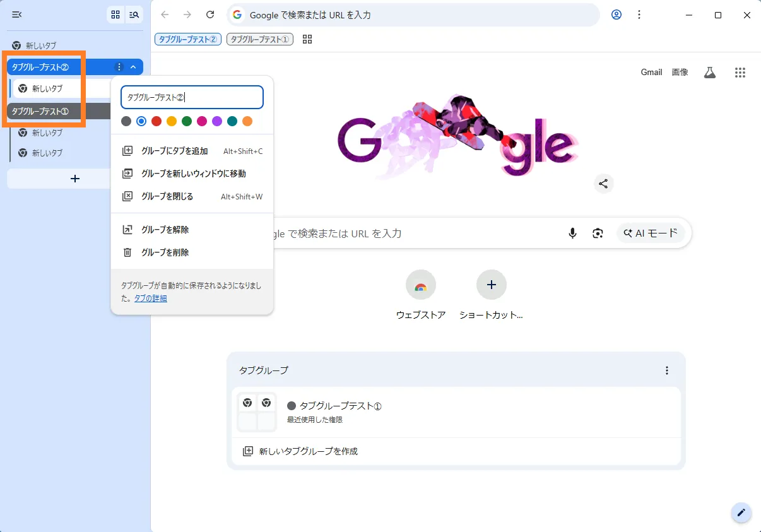Open the tab search icon in sidebar
Image resolution: width=761 pixels, height=532 pixels.
click(134, 15)
